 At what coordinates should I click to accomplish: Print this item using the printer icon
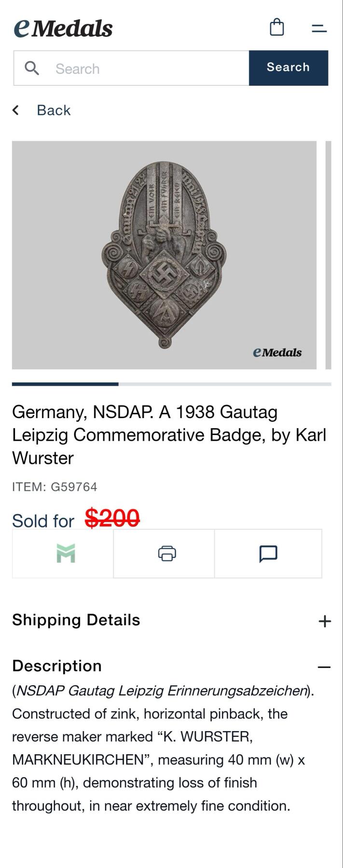167,554
